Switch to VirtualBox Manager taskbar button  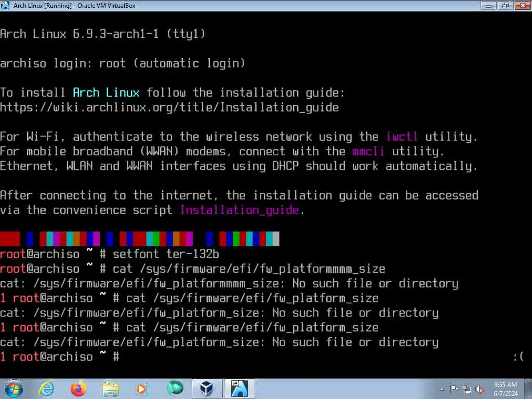pos(207,389)
